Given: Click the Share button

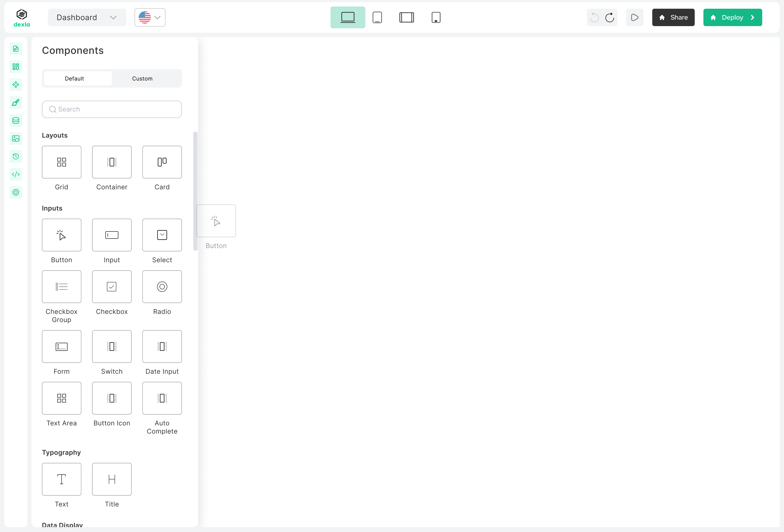Looking at the screenshot, I should click(673, 17).
